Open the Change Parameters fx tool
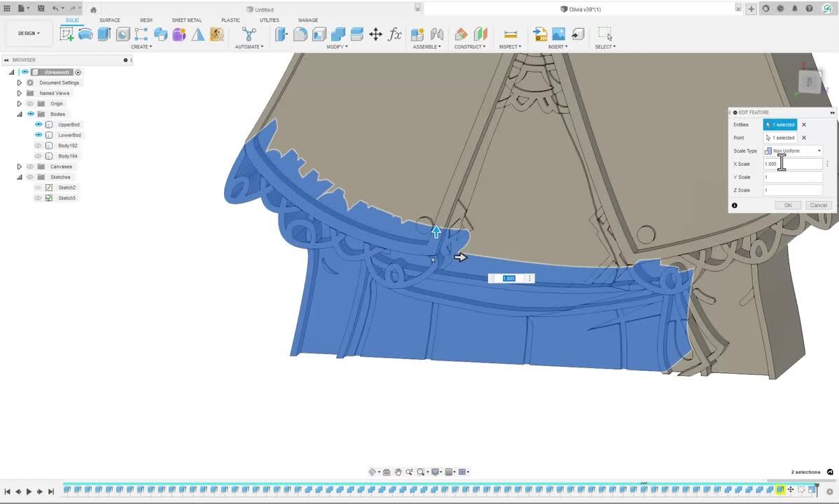Image resolution: width=839 pixels, height=504 pixels. tap(395, 34)
